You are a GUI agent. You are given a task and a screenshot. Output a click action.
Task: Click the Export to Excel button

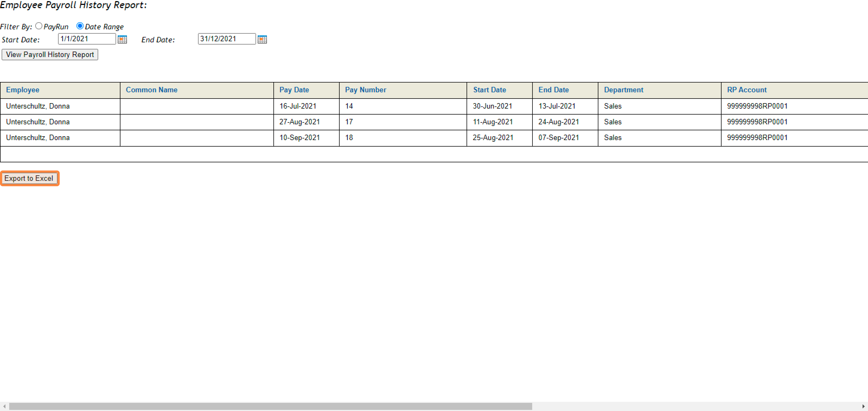(29, 178)
